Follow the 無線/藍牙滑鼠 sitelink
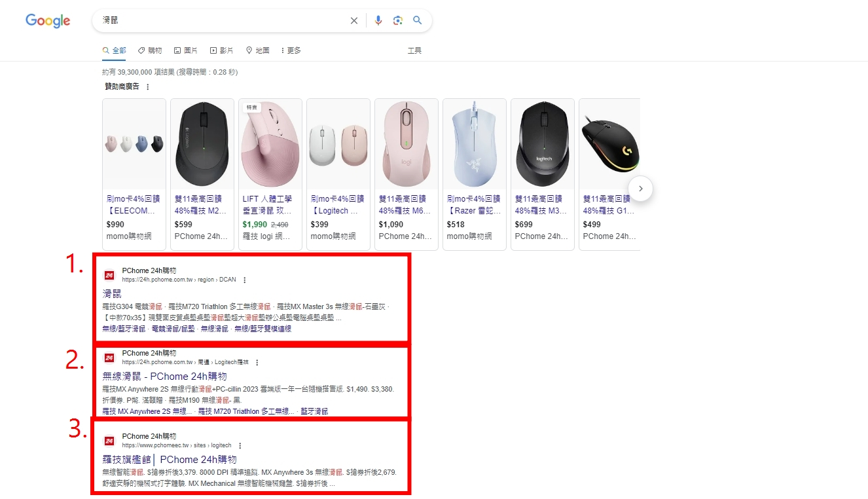Image resolution: width=868 pixels, height=499 pixels. (x=124, y=329)
